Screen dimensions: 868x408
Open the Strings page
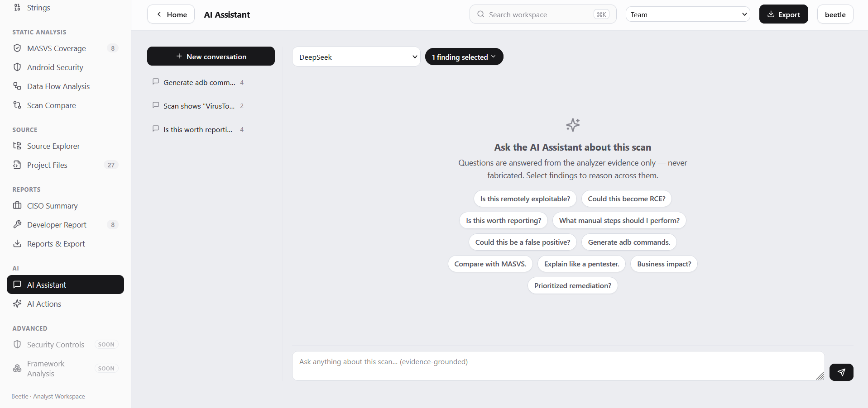point(65,8)
